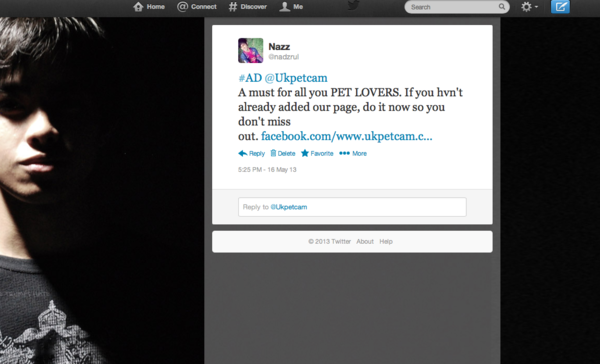Favorite the tweet
The width and height of the screenshot is (600, 364).
click(317, 153)
